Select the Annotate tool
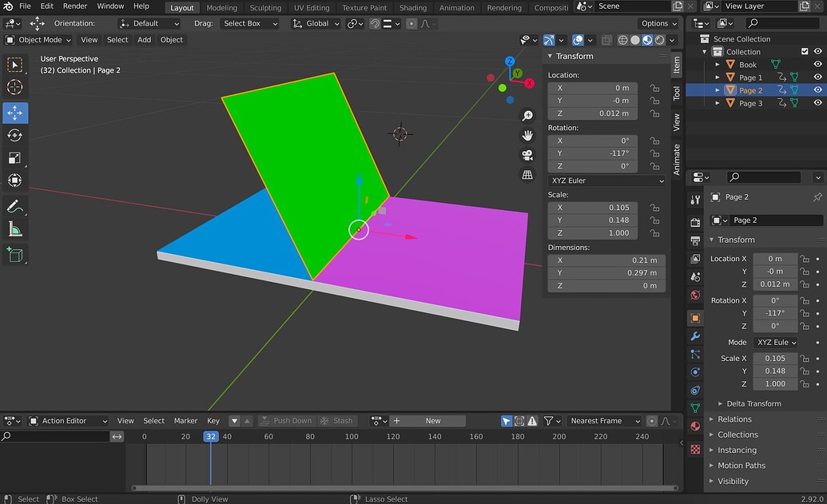Screen dimensions: 827x504 14,207
